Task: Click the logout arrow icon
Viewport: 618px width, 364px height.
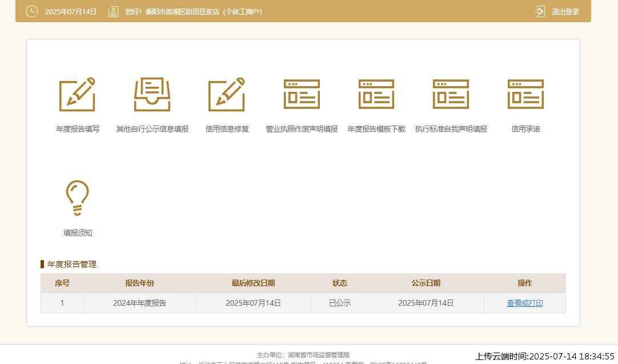Action: (540, 11)
